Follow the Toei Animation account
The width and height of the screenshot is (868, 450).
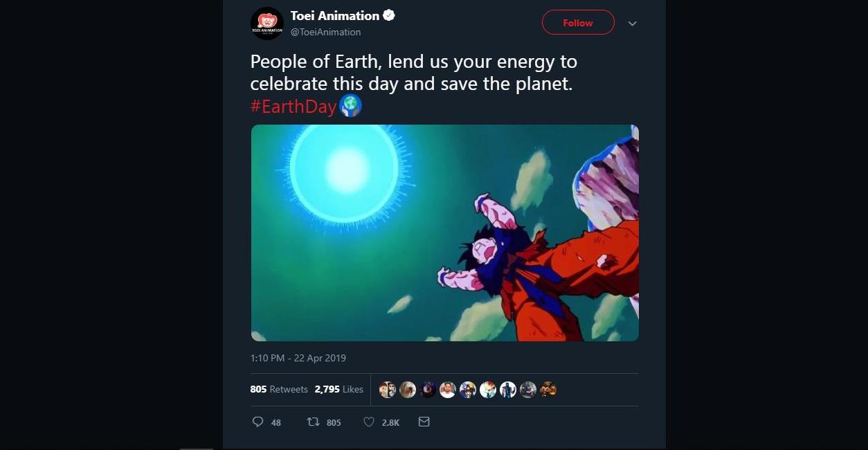pos(577,23)
